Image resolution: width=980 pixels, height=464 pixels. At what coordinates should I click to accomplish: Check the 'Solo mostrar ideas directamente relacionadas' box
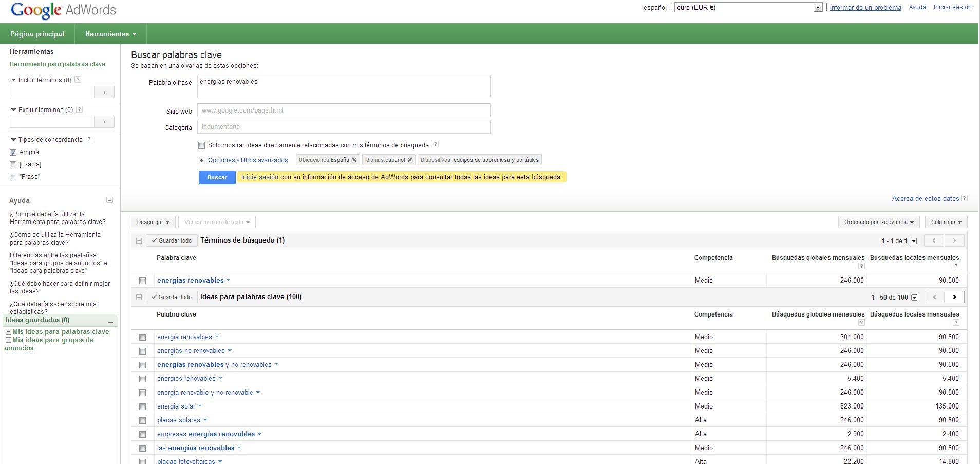coord(202,145)
